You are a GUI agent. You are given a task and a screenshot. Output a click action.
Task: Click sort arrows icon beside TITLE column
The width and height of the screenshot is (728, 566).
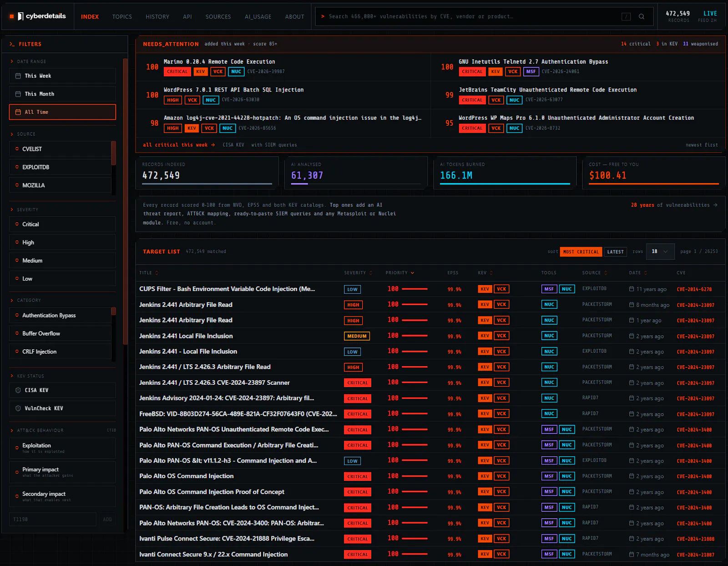point(157,273)
